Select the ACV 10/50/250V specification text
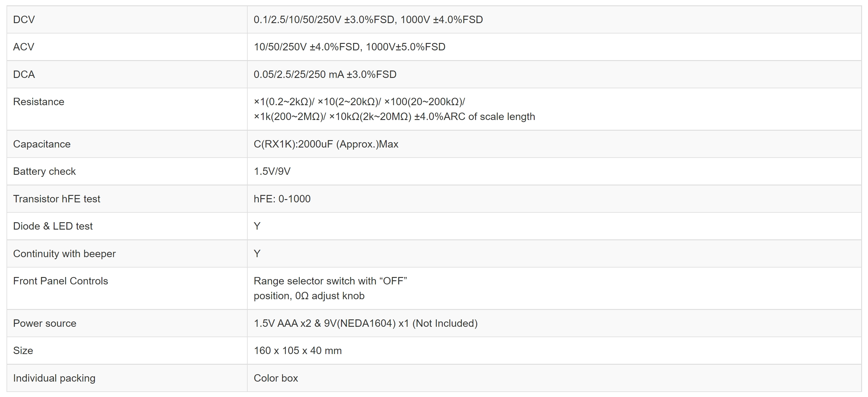This screenshot has height=397, width=868. point(349,47)
